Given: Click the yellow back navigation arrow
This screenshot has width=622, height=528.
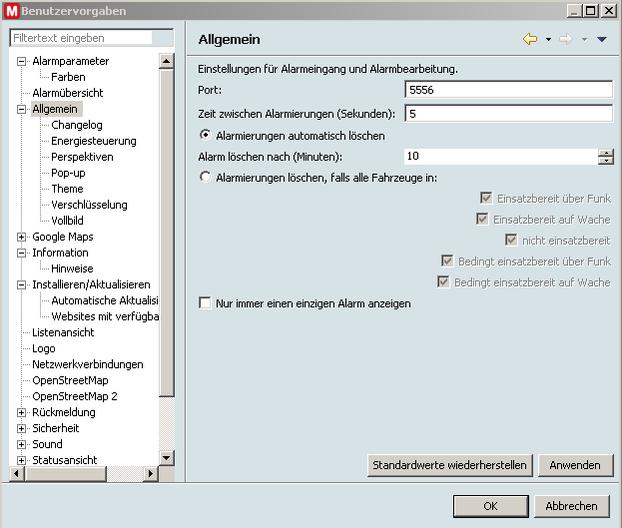Looking at the screenshot, I should (530, 40).
